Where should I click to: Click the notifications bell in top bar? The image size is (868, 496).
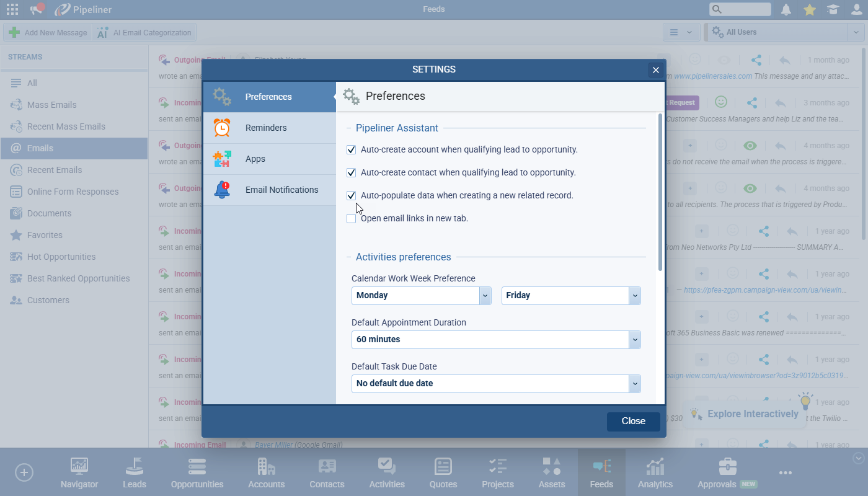click(x=786, y=9)
